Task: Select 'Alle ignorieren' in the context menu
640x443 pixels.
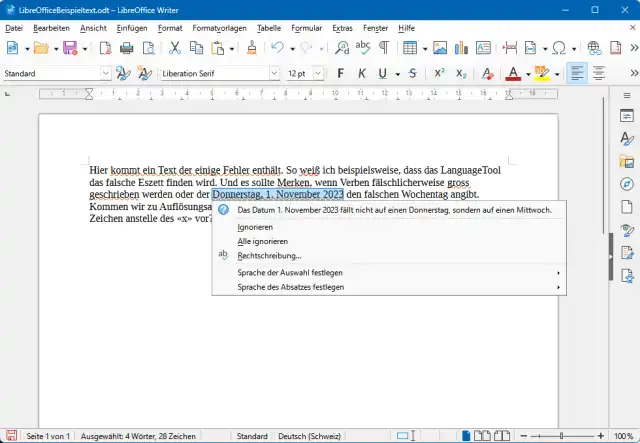Action: tap(263, 241)
